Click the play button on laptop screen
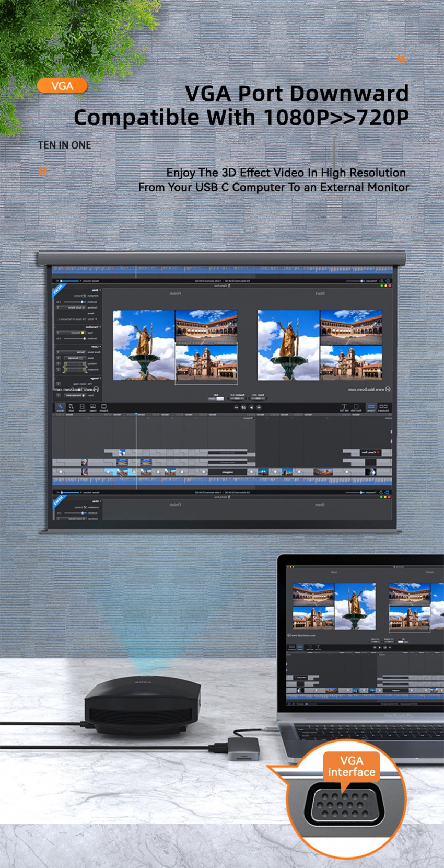Viewport: 444px width, 868px height. (380, 647)
